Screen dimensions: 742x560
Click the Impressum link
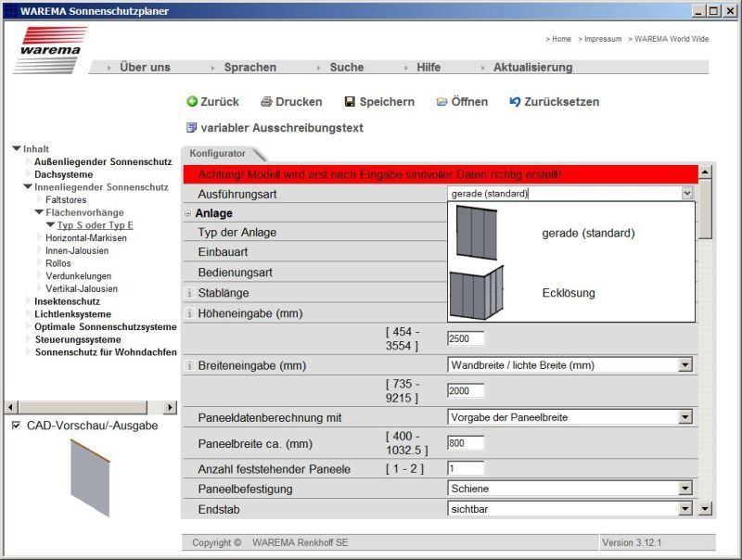point(603,39)
